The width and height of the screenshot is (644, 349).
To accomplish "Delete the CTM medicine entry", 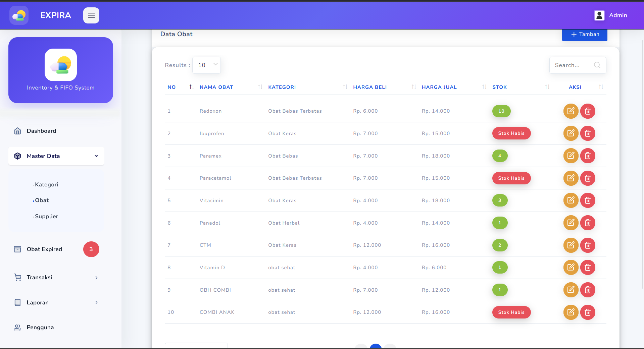I will click(588, 245).
